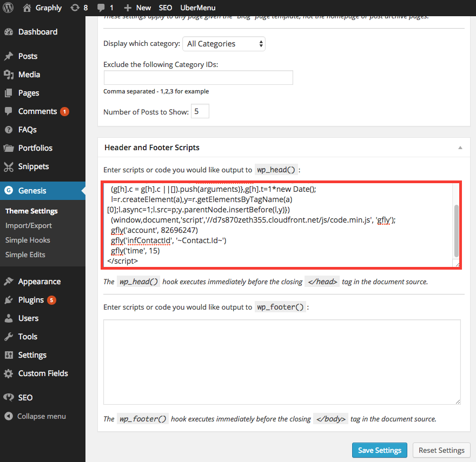Click inside the wp_footer scripts textarea
The height and width of the screenshot is (462, 476).
click(x=282, y=362)
